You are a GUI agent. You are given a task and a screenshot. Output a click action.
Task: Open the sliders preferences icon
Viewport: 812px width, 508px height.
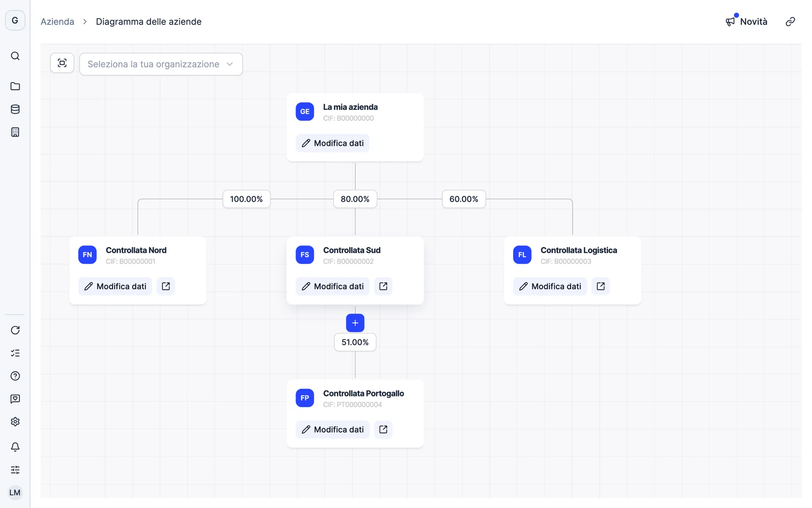point(15,470)
